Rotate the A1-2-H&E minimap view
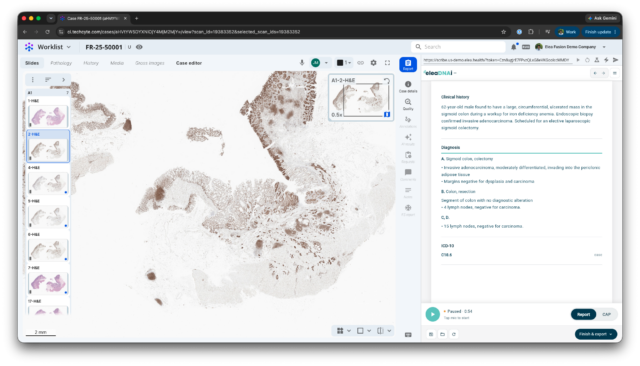 (x=386, y=81)
